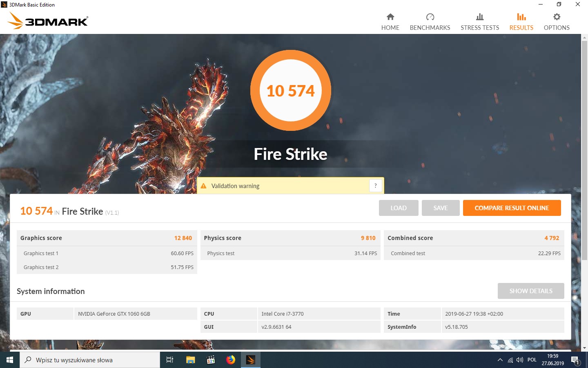Screen dimensions: 588x368
Task: Open Windows Start menu
Action: (10, 360)
